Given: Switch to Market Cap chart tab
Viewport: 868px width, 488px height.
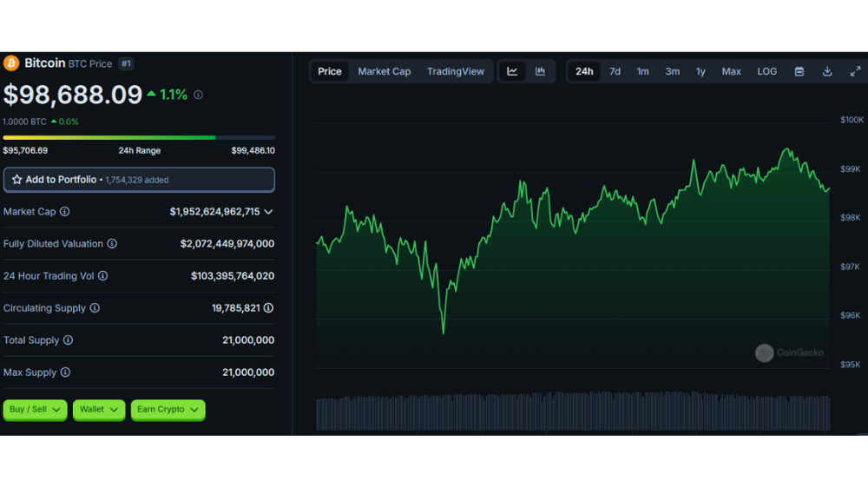Looking at the screenshot, I should [x=385, y=71].
